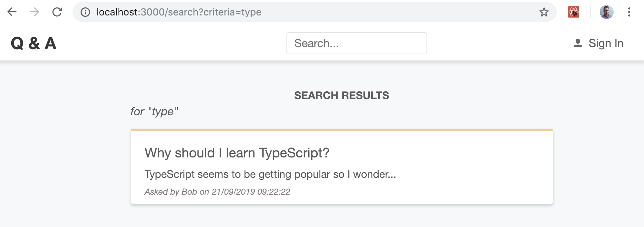644x227 pixels.
Task: Bookmark this page with the star
Action: [544, 12]
